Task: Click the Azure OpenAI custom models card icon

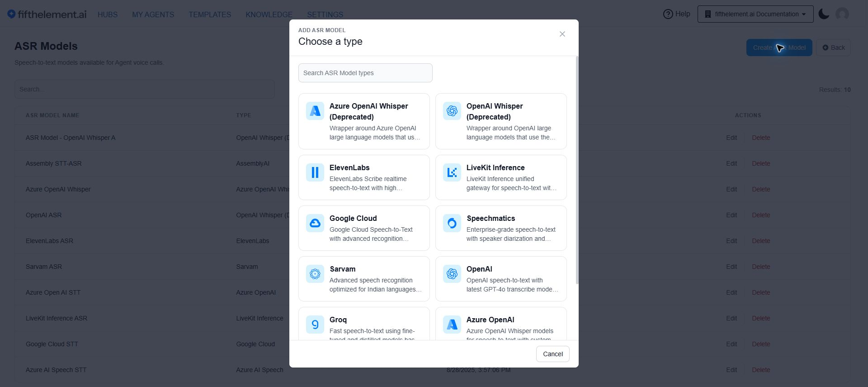Action: pyautogui.click(x=452, y=325)
